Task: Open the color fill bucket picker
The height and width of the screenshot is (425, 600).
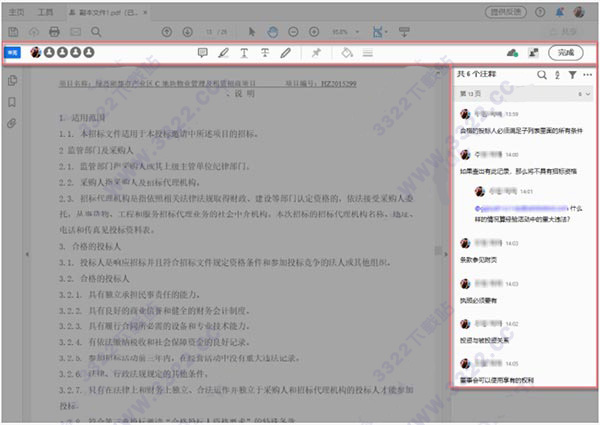Action: (x=347, y=53)
